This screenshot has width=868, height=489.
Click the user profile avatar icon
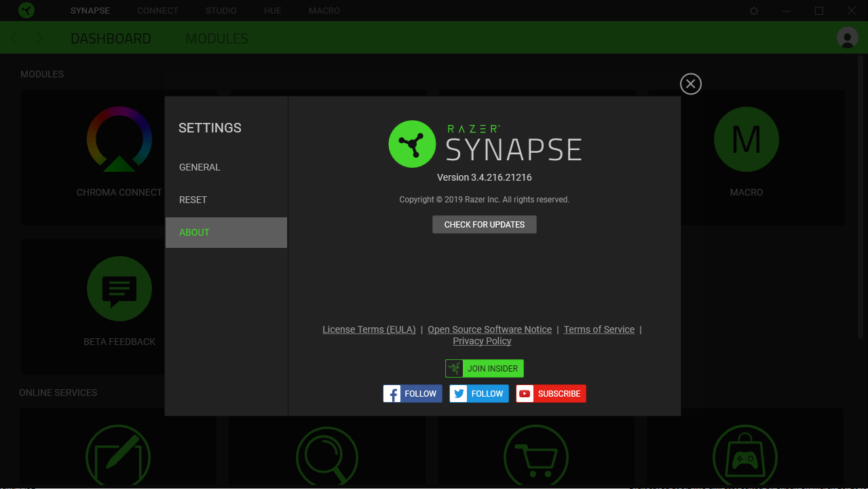click(x=848, y=37)
